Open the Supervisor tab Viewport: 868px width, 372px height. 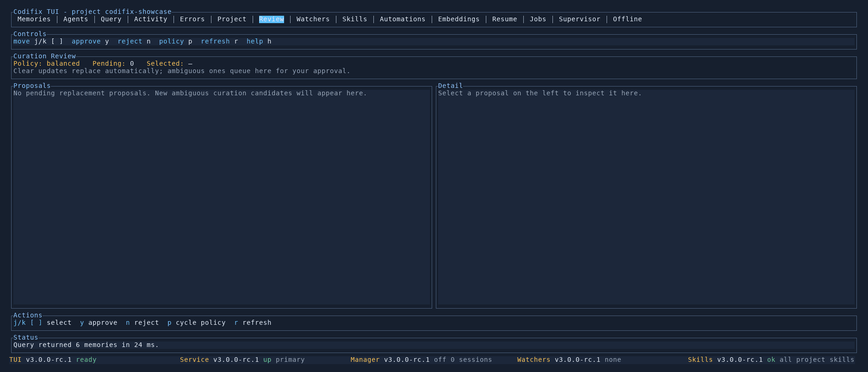click(x=579, y=19)
